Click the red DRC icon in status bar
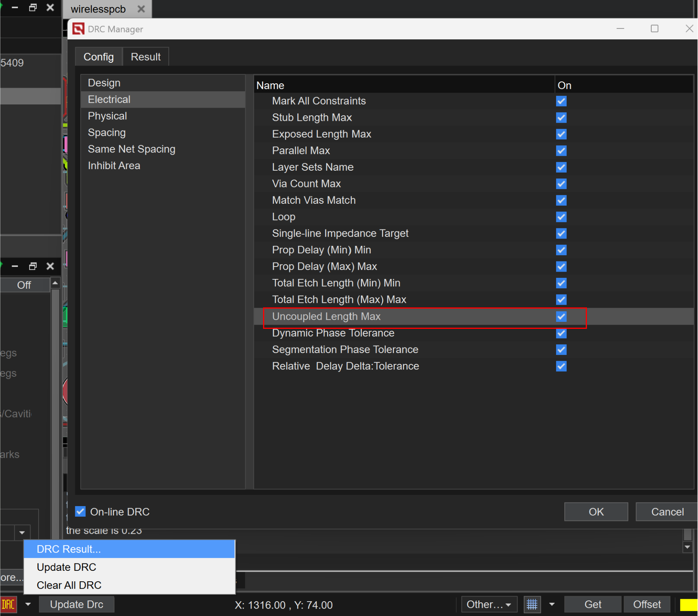698x616 pixels. coord(8,605)
